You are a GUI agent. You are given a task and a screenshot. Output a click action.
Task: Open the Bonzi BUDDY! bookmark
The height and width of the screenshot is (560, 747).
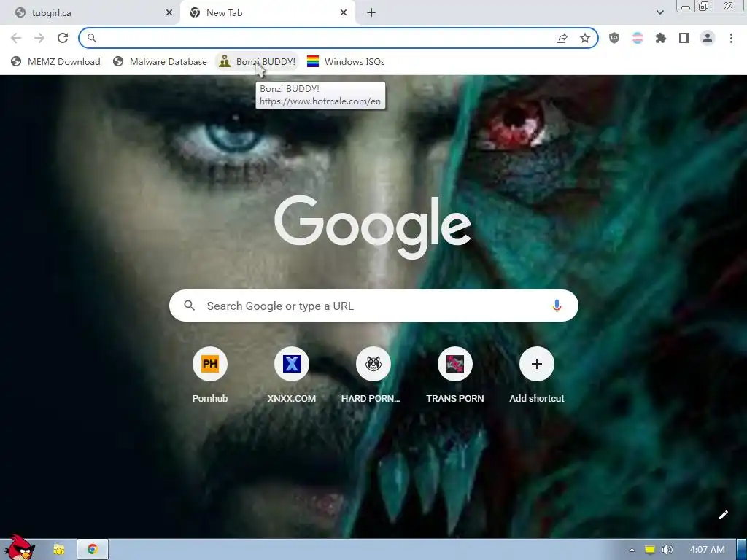point(258,61)
